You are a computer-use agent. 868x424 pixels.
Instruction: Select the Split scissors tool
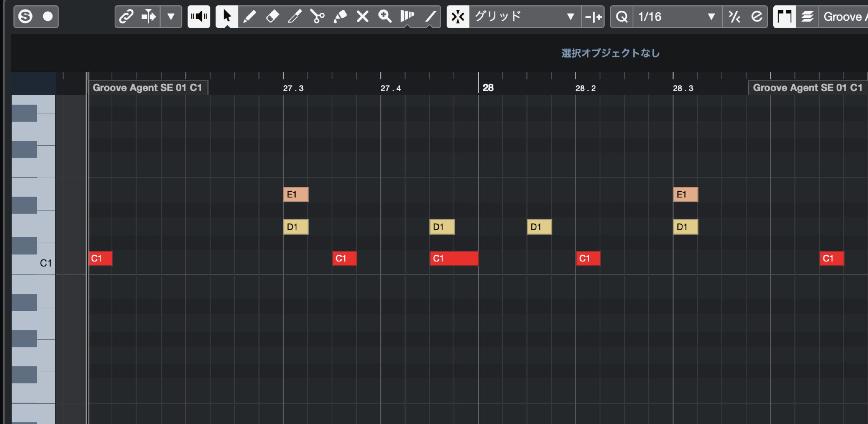click(x=317, y=16)
